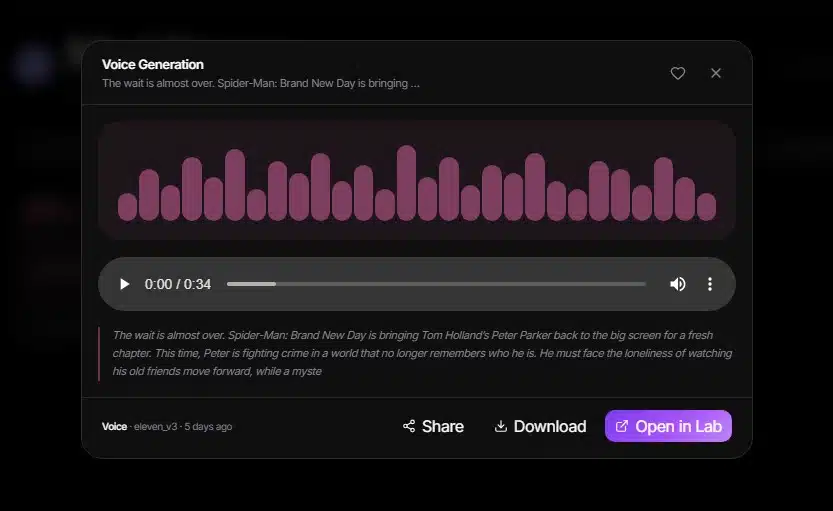833x511 pixels.
Task: Click the 'Voice Generation' title
Action: coord(153,64)
